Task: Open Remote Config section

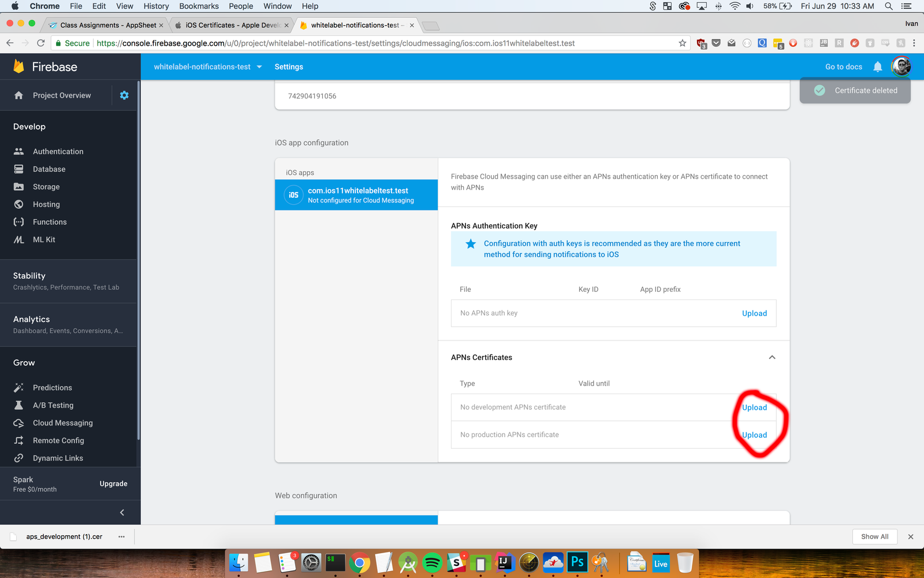Action: [58, 440]
